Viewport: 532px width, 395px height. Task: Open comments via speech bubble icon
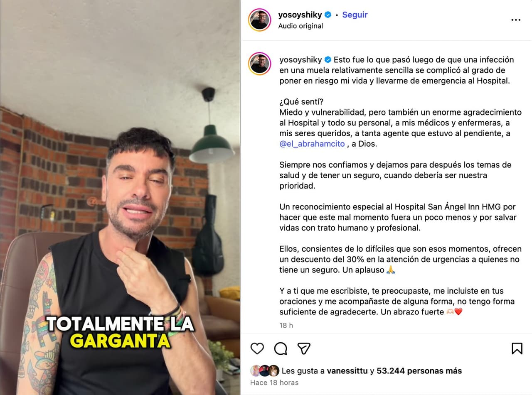(x=281, y=348)
